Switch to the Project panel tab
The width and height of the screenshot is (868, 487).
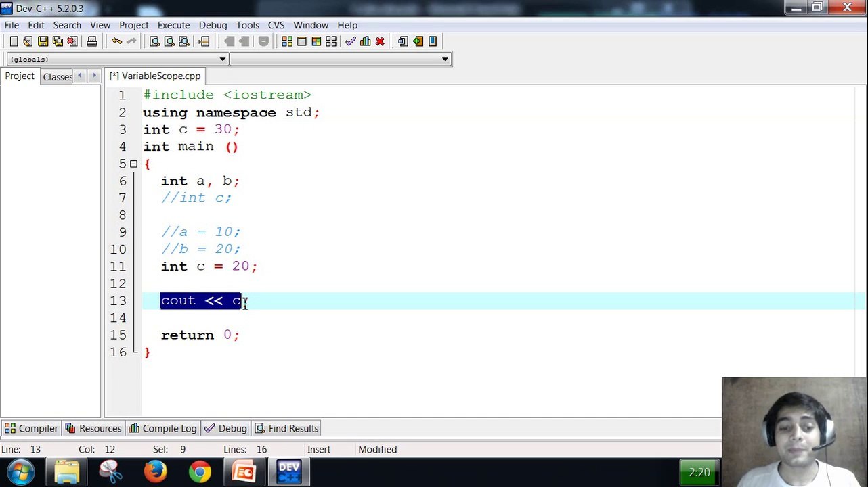pyautogui.click(x=20, y=76)
